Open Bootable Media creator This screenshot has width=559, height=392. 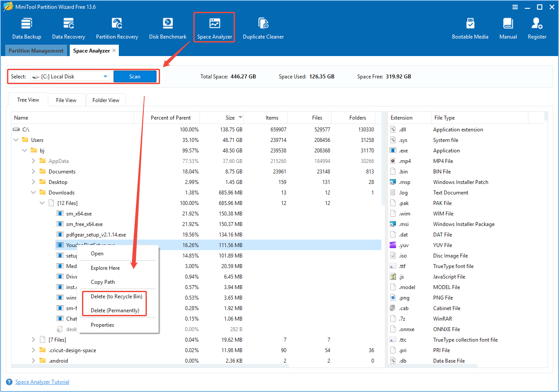tap(470, 27)
